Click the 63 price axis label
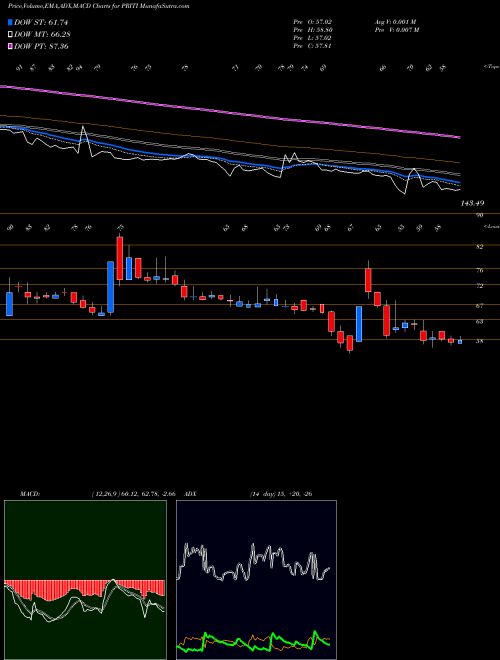 point(479,321)
